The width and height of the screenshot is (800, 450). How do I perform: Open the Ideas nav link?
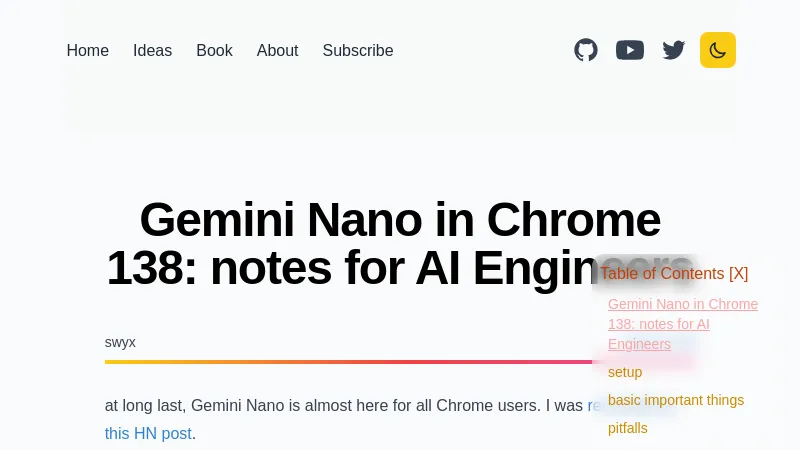pos(153,51)
